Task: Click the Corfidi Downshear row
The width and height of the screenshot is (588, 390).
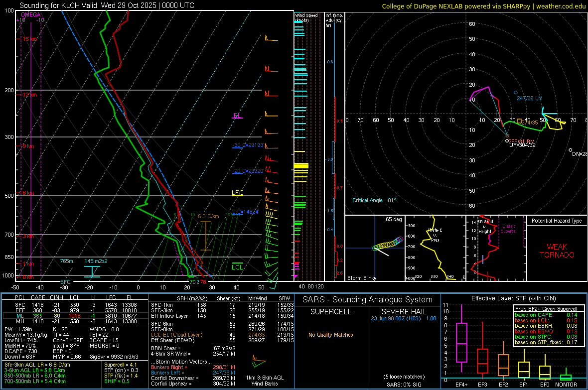Action: tap(193, 378)
